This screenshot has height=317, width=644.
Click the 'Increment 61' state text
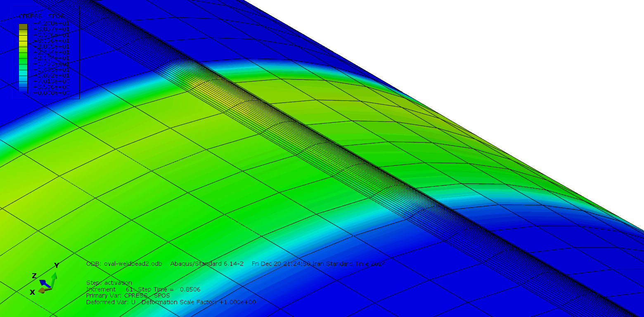pos(110,289)
